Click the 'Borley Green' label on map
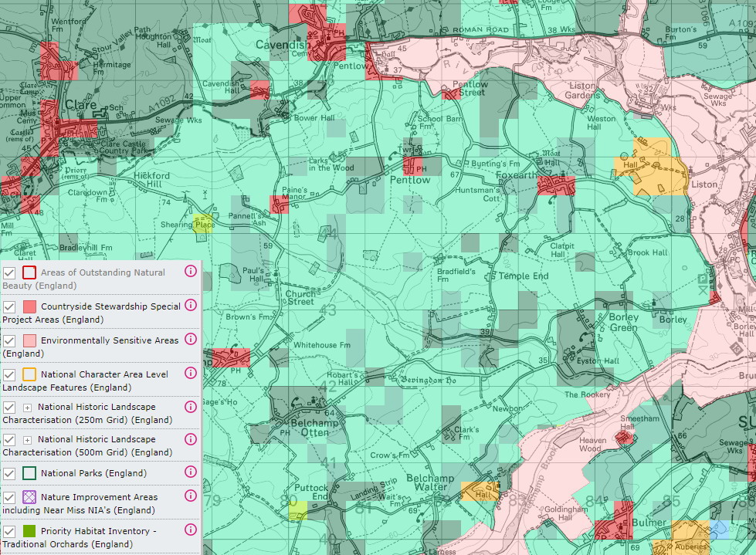 623,323
